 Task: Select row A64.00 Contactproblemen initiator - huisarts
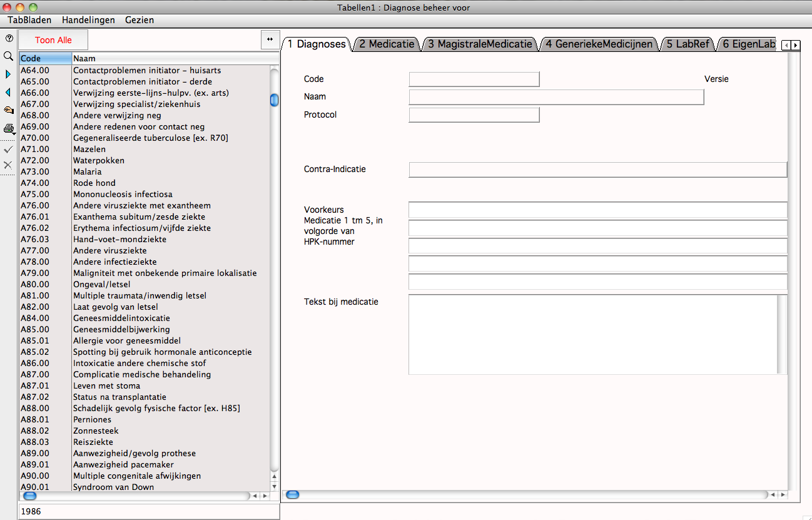tap(145, 70)
